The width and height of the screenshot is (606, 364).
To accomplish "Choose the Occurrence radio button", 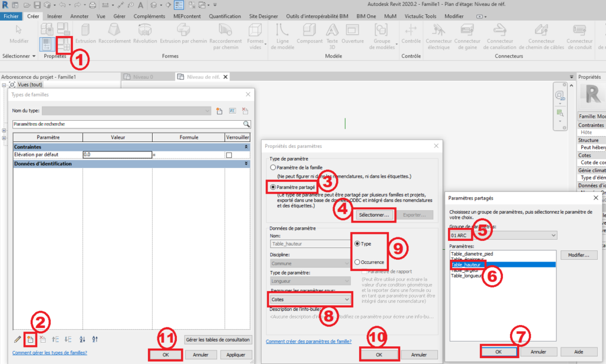I will 357,262.
